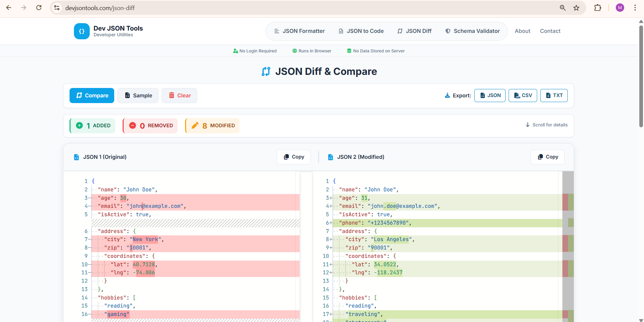The height and width of the screenshot is (322, 644).
Task: Open the Chrome three-dot menu
Action: coord(635,8)
